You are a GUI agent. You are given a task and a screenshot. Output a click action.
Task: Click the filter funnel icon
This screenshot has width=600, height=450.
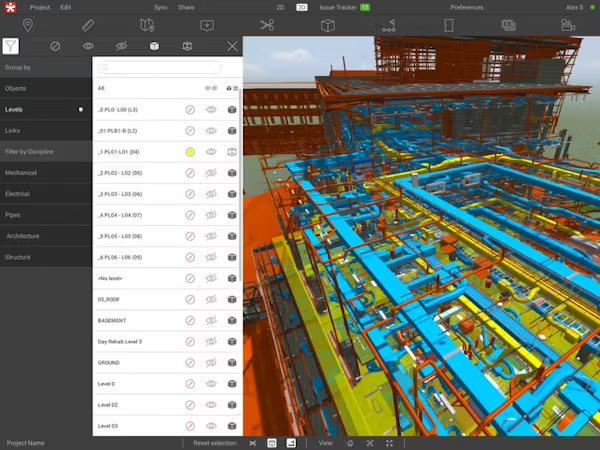[11, 46]
